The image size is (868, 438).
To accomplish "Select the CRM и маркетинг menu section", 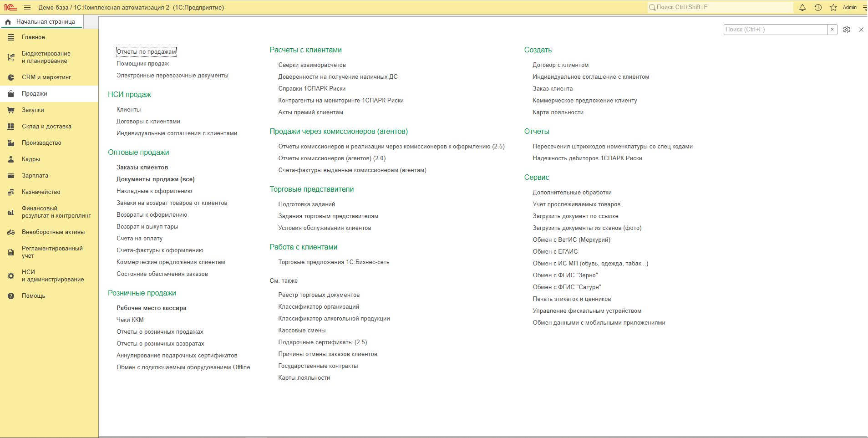I will (x=49, y=77).
